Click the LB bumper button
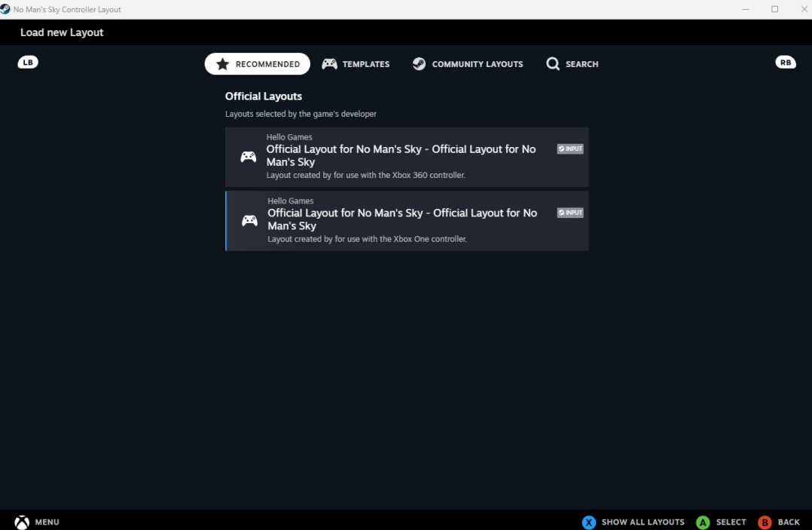Image resolution: width=812 pixels, height=530 pixels. pos(28,63)
